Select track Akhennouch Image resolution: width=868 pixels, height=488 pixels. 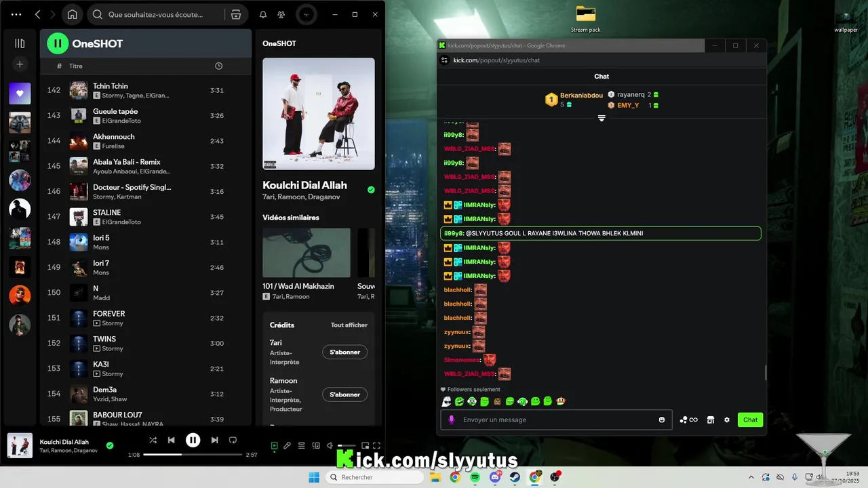[146, 140]
